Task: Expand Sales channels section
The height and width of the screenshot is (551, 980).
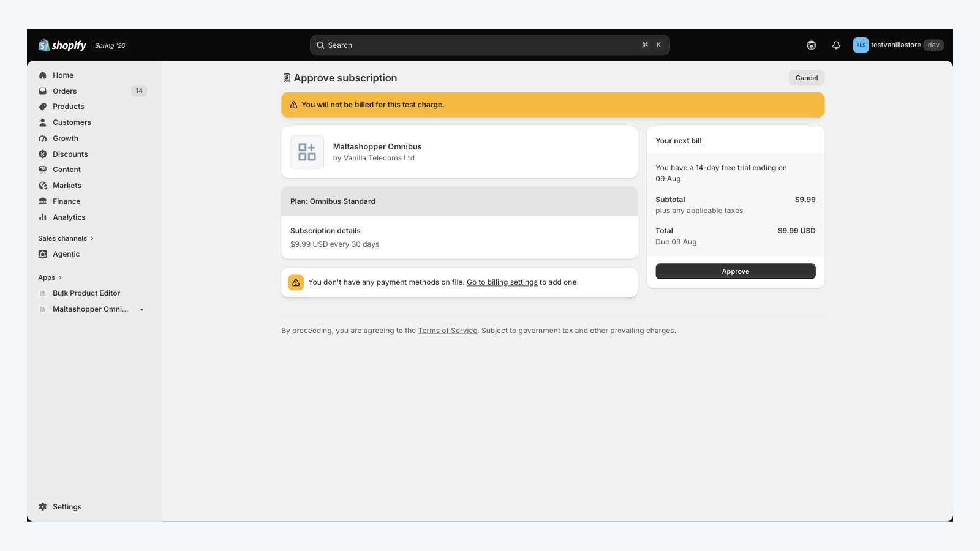Action: point(66,238)
